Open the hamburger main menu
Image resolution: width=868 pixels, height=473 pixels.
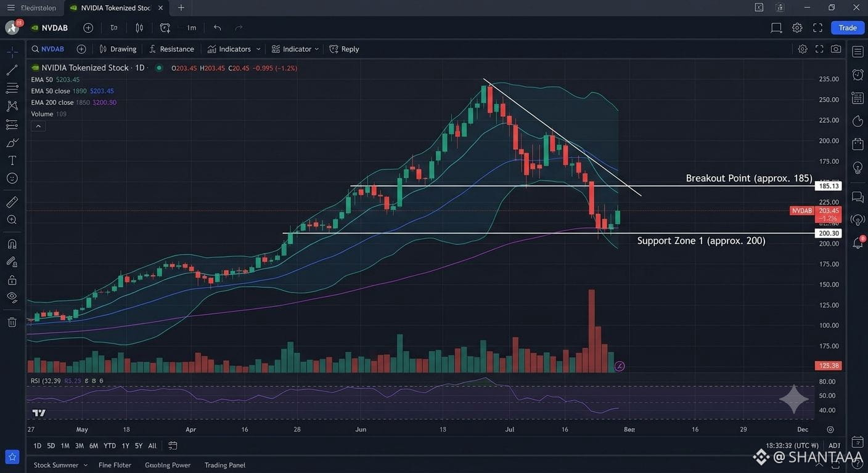pyautogui.click(x=10, y=7)
